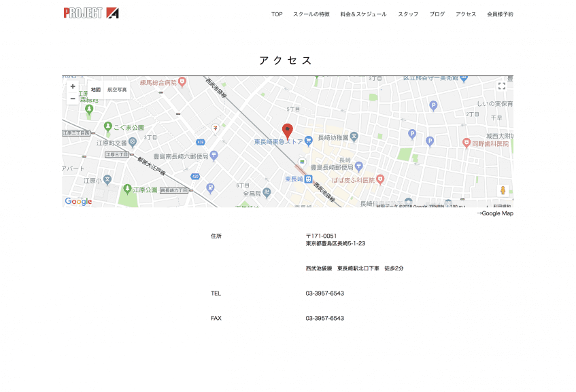576x392 pixels.
Task: Zoom out the map with minus button
Action: [x=73, y=99]
